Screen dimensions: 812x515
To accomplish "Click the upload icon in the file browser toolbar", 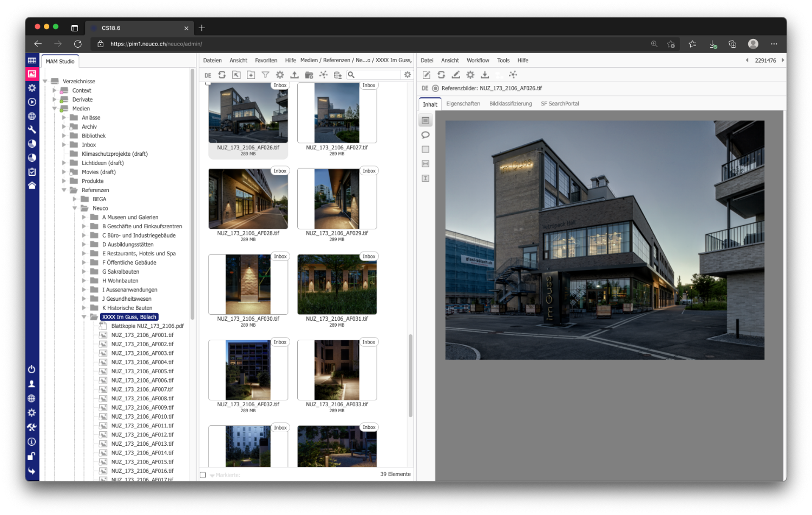I will (x=294, y=75).
